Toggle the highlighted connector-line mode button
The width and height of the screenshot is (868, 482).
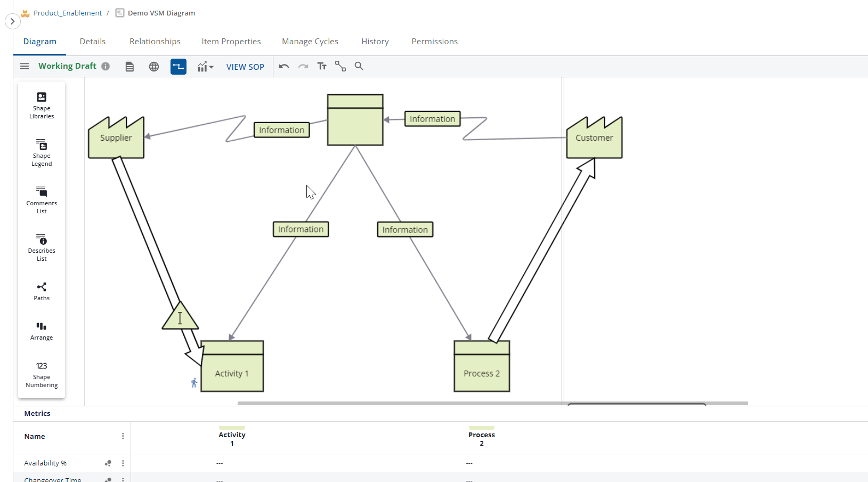(x=179, y=67)
